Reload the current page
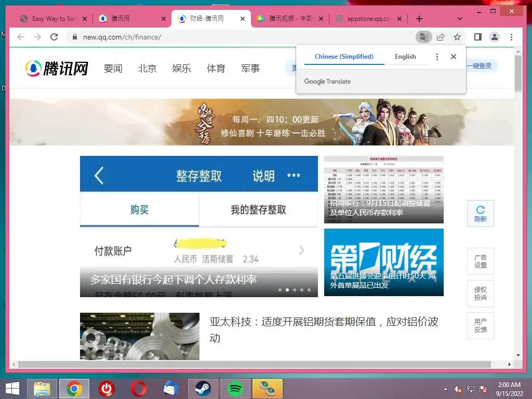Screen dimensions: 532x399 pos(54,37)
